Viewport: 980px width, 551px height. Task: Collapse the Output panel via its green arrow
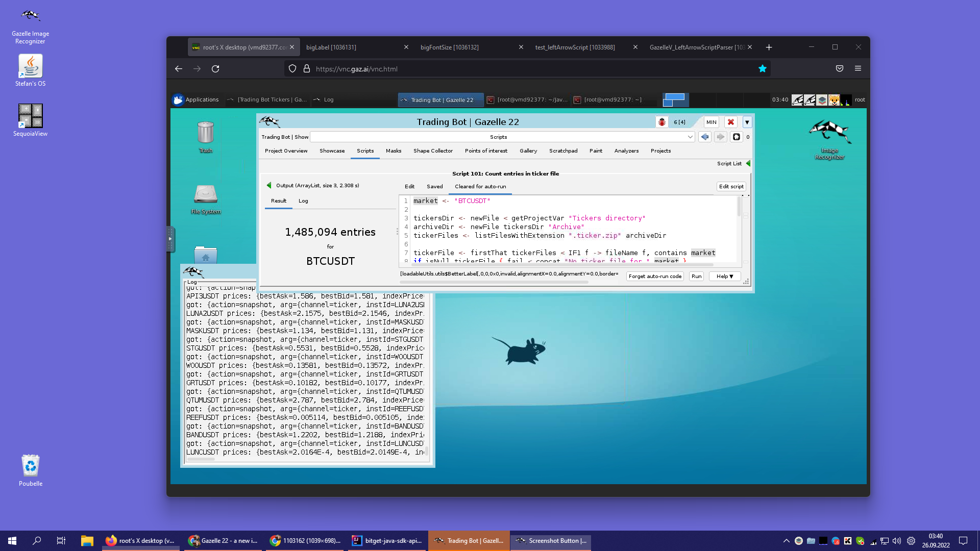[269, 185]
